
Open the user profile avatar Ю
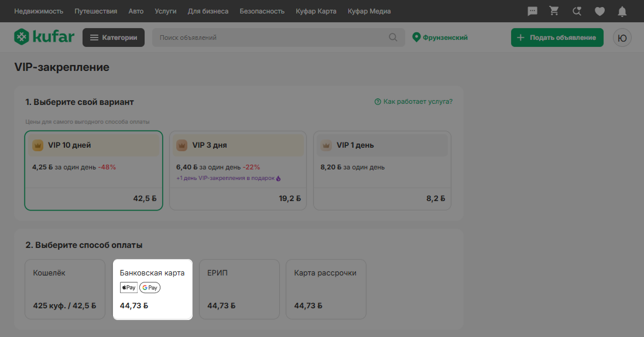click(622, 38)
